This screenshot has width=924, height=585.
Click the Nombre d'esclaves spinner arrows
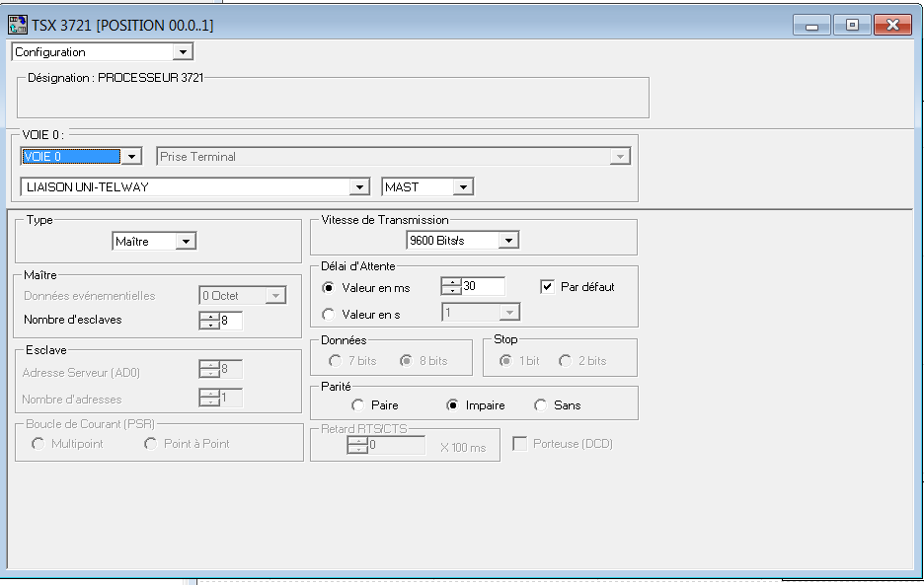tap(208, 320)
